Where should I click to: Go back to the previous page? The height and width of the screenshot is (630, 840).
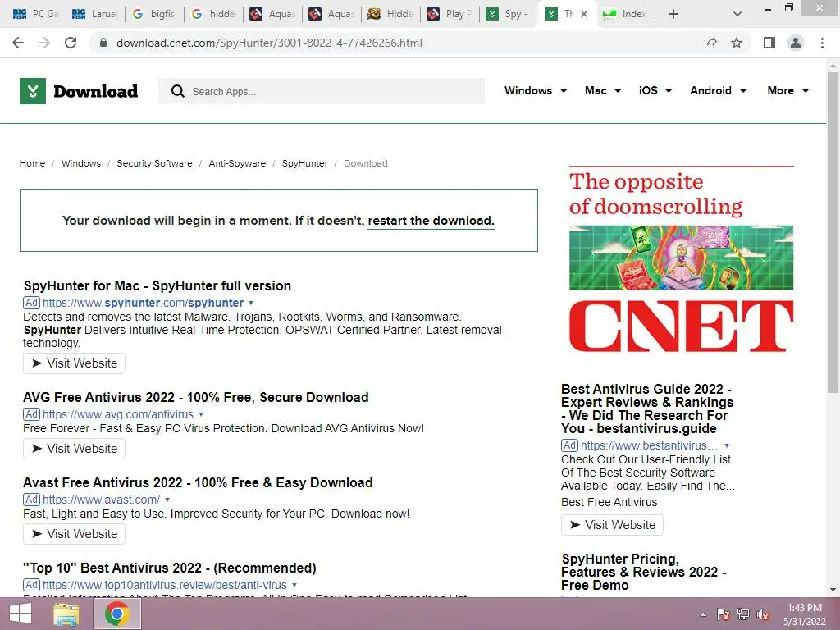[18, 43]
